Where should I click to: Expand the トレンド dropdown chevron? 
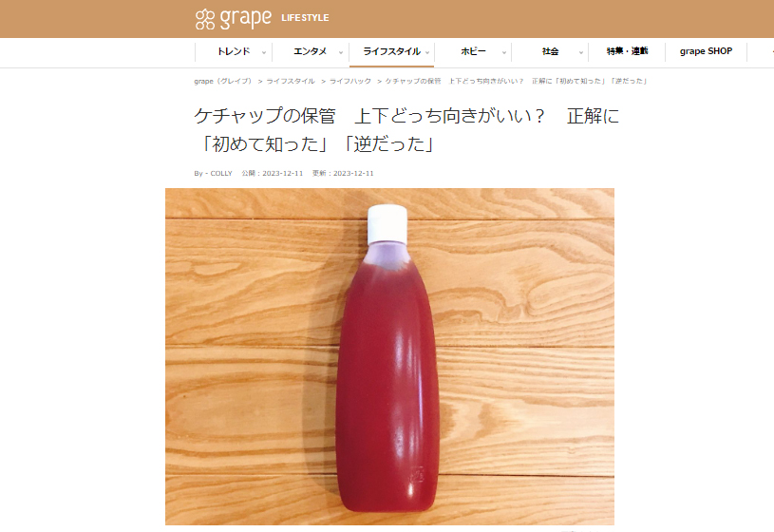[x=264, y=53]
